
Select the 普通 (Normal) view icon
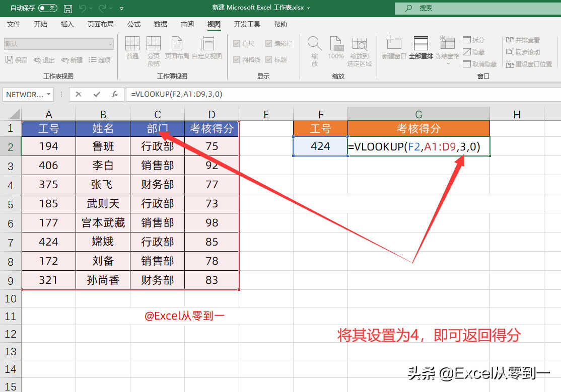coord(132,49)
